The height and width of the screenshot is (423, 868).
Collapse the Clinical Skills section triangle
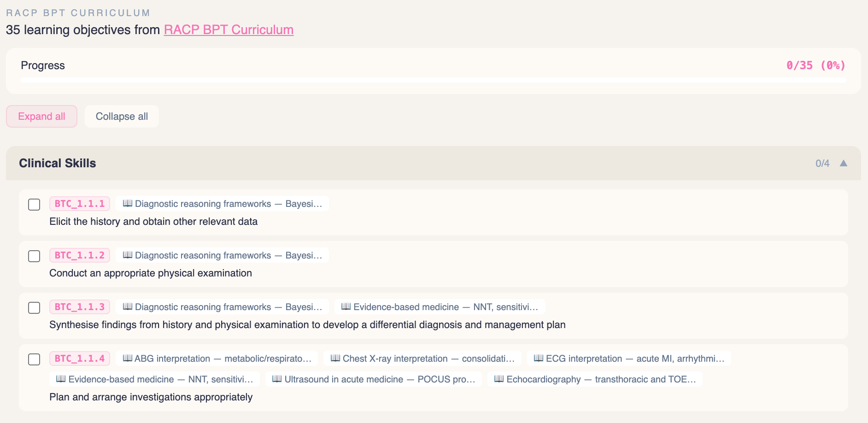(844, 163)
